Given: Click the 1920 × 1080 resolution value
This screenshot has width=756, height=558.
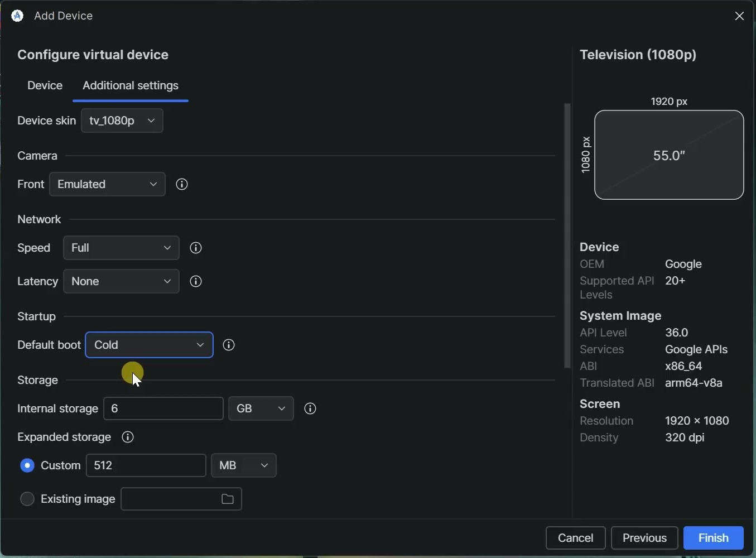Looking at the screenshot, I should tap(698, 421).
